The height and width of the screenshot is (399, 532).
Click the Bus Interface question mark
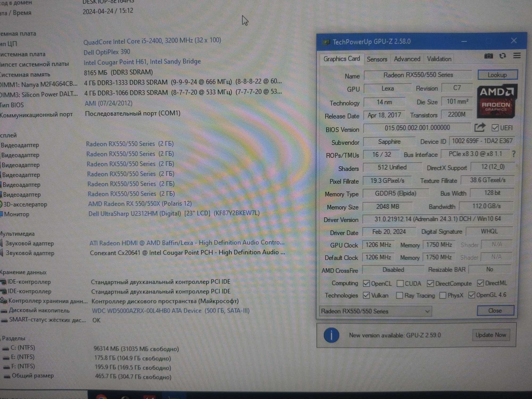point(514,154)
